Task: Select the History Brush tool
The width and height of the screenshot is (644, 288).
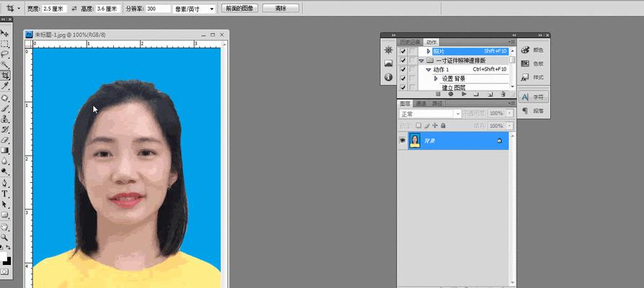Action: point(5,130)
